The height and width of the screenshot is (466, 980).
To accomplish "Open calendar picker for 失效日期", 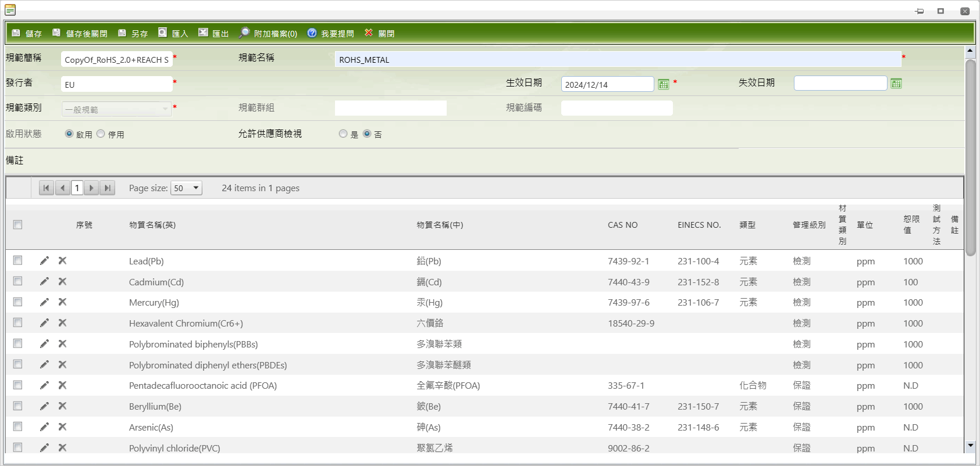I will tap(896, 84).
